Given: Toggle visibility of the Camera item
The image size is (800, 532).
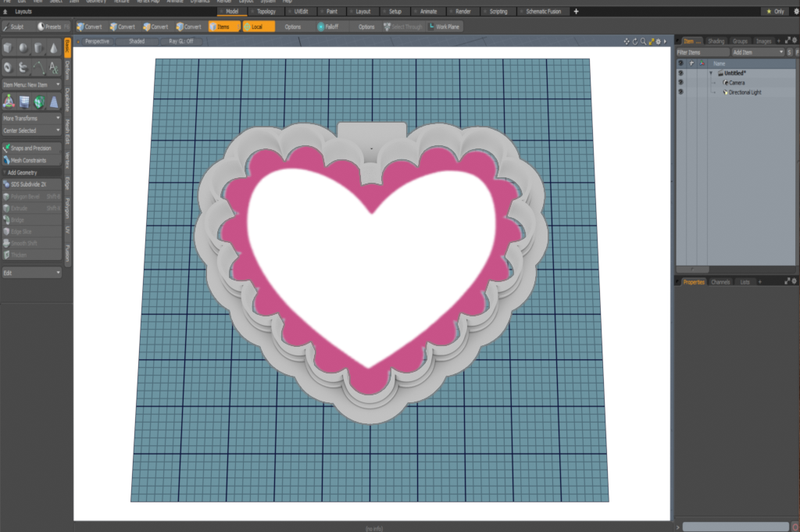Looking at the screenshot, I should [x=680, y=82].
